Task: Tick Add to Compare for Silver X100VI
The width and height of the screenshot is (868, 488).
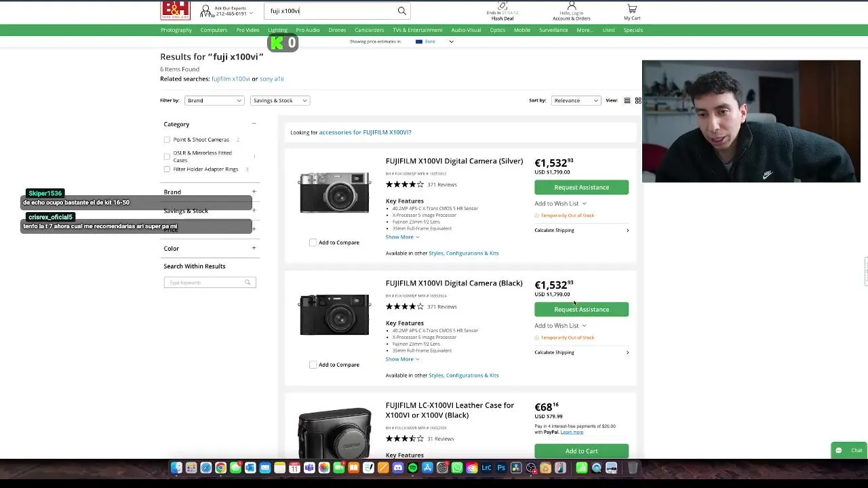Action: 313,243
